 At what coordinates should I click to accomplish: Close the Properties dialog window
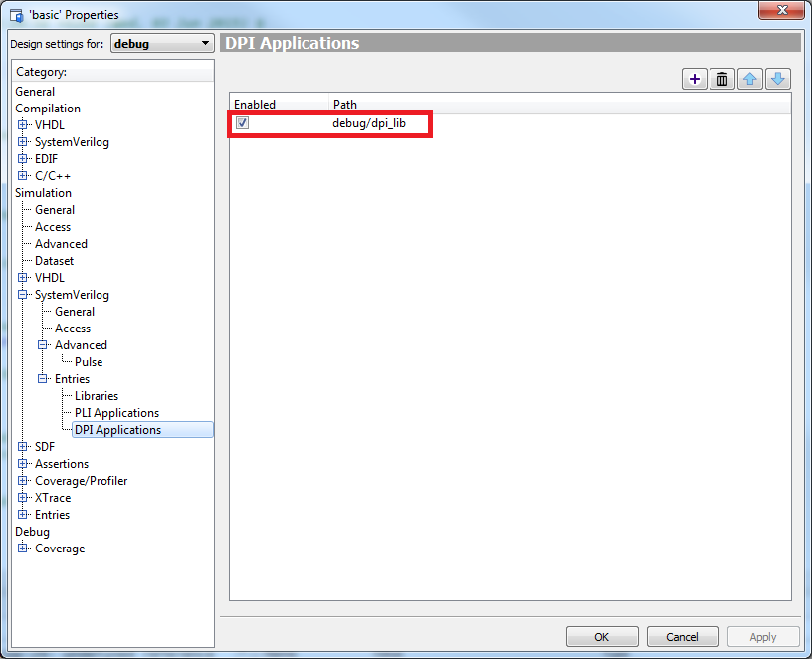[782, 12]
